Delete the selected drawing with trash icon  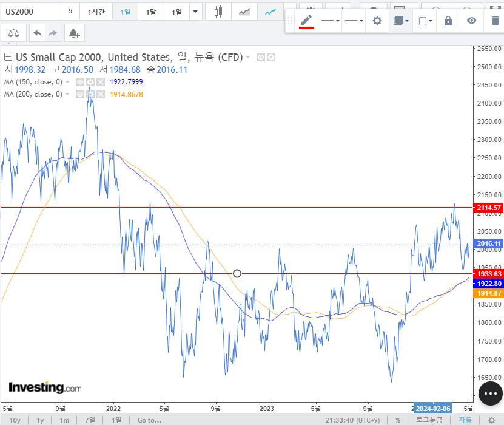point(495,21)
